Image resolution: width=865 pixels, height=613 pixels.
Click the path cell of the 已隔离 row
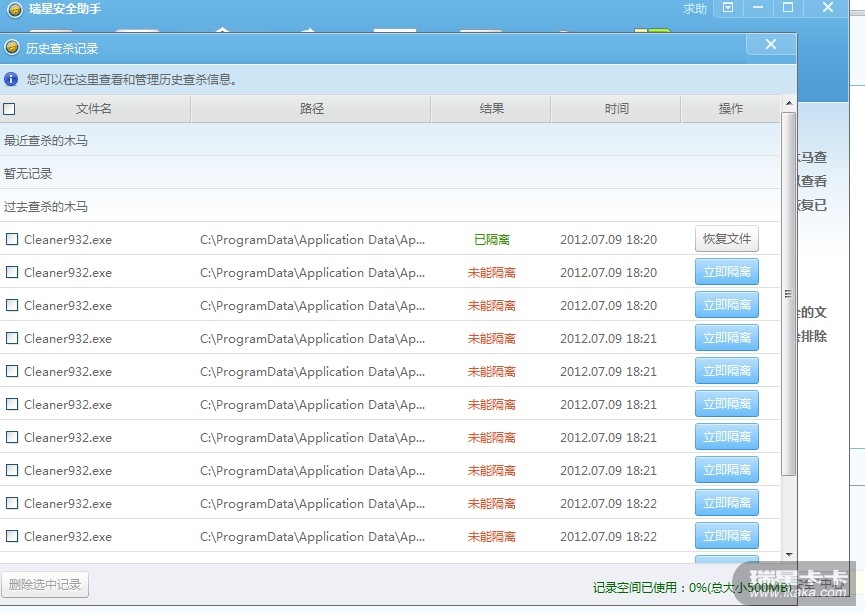pos(312,240)
